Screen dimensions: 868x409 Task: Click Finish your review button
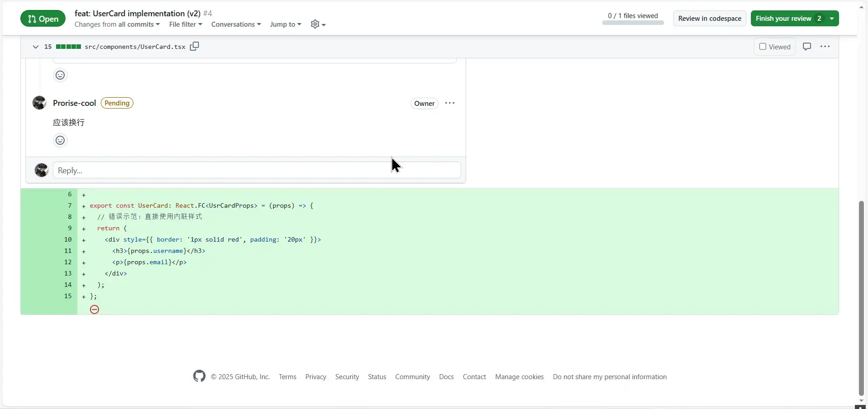click(x=789, y=19)
